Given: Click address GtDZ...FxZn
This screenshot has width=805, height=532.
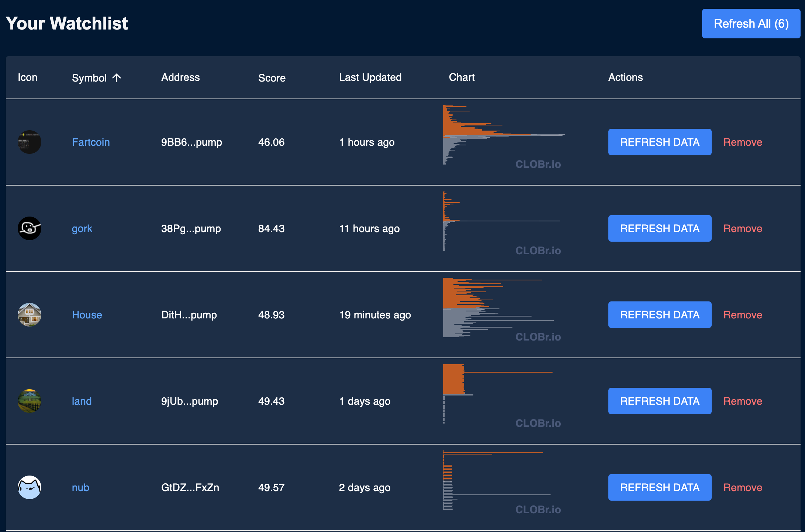Looking at the screenshot, I should [190, 487].
